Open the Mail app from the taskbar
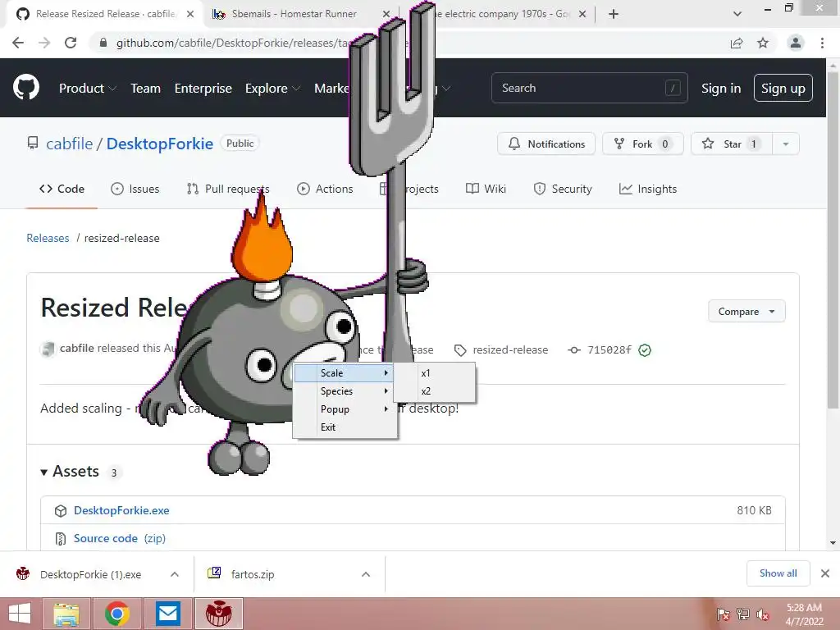The width and height of the screenshot is (840, 630). (168, 614)
